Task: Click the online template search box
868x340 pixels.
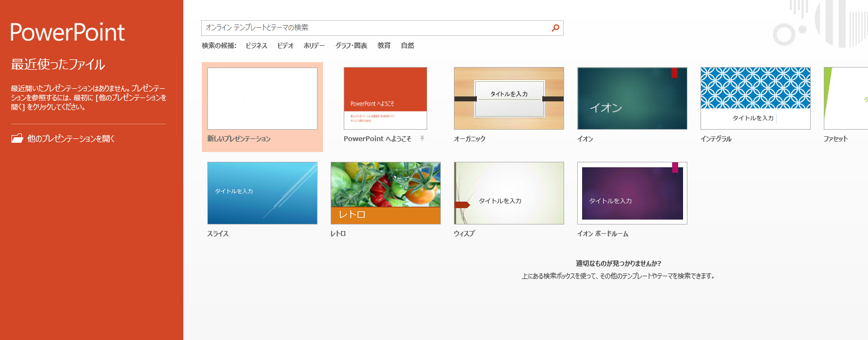Action: click(382, 28)
